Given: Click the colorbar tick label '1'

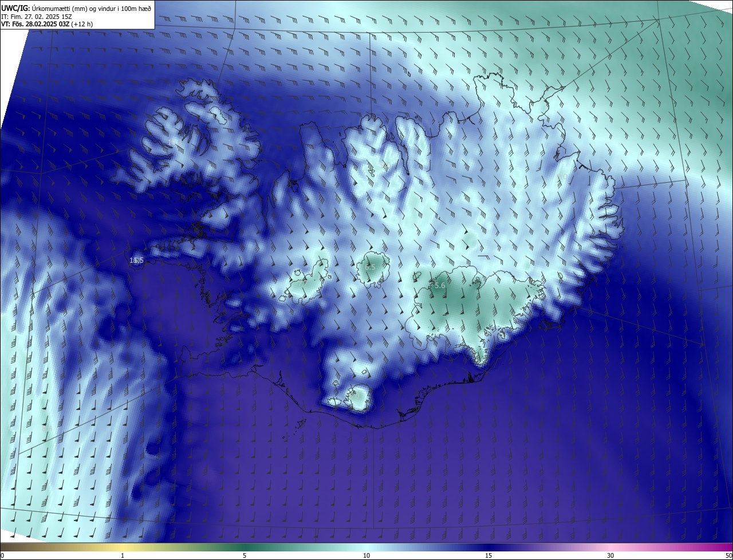Looking at the screenshot, I should click(x=123, y=555).
